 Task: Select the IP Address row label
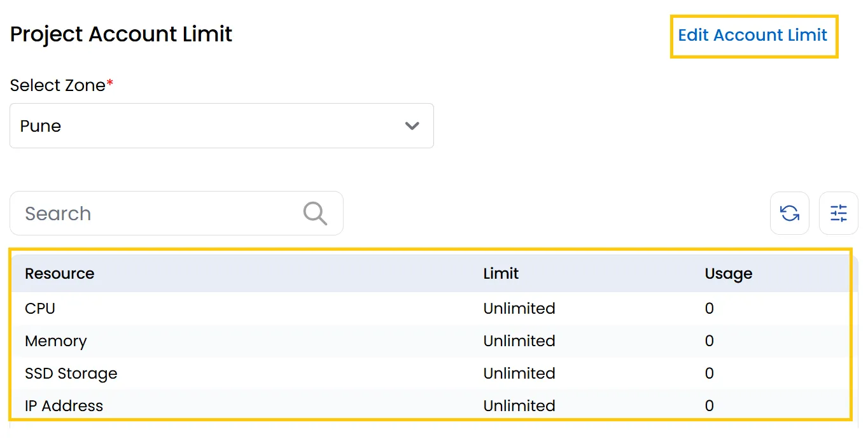tap(64, 406)
